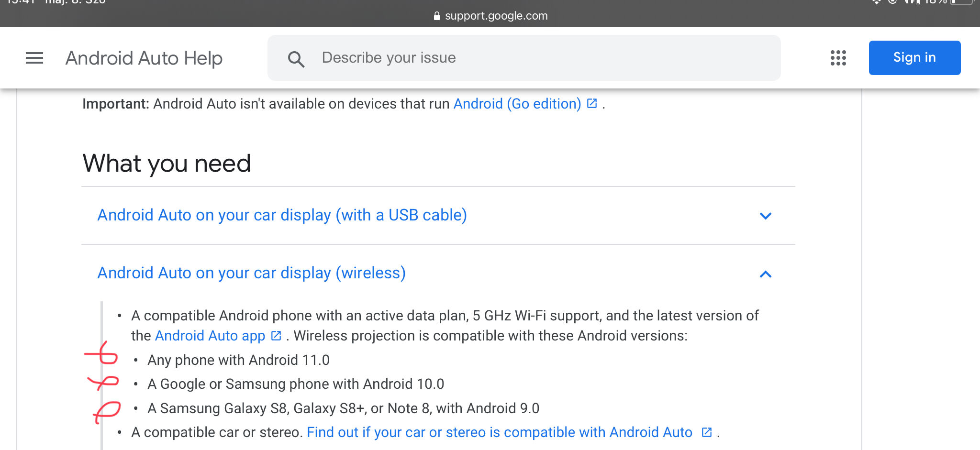Viewport: 980px width, 450px height.
Task: Expand the USB cable section chevron
Action: [765, 216]
